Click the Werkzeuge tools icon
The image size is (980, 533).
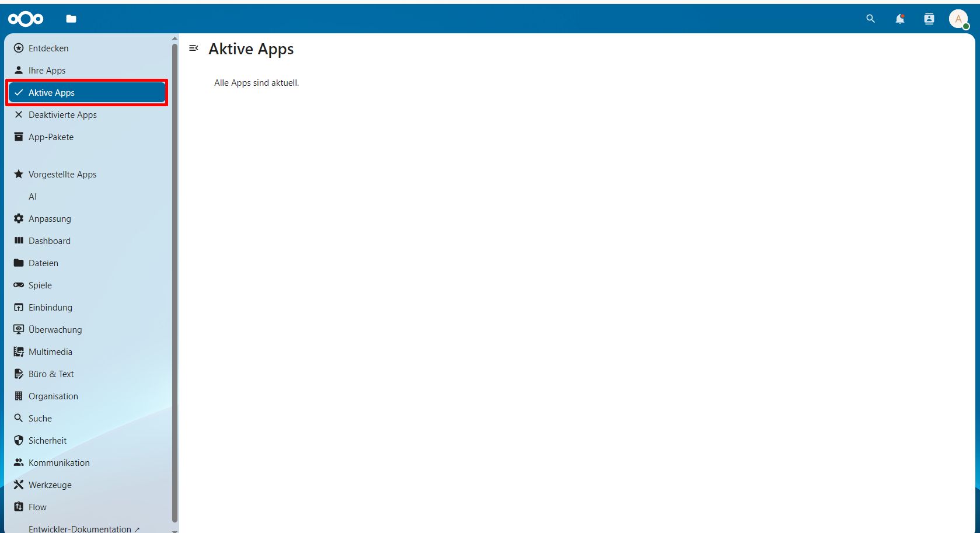coord(19,485)
